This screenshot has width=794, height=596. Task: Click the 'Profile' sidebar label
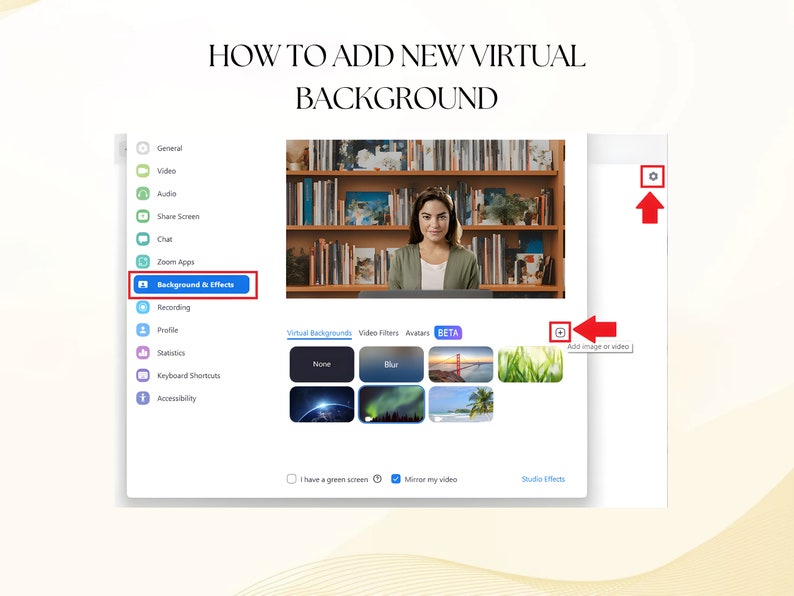point(168,330)
